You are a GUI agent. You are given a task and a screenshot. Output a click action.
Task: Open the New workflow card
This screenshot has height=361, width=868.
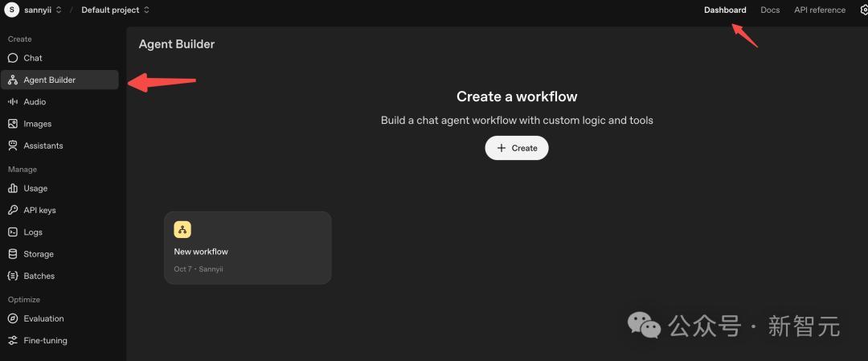click(x=248, y=248)
